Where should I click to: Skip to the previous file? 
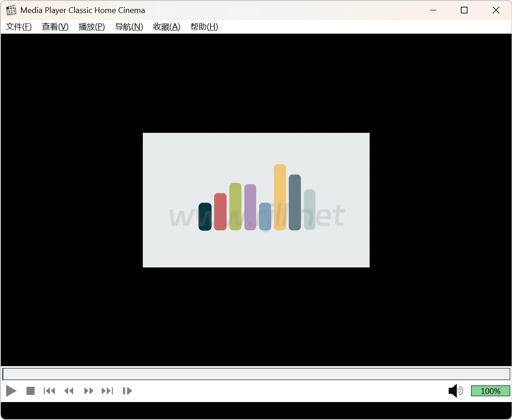click(x=49, y=391)
